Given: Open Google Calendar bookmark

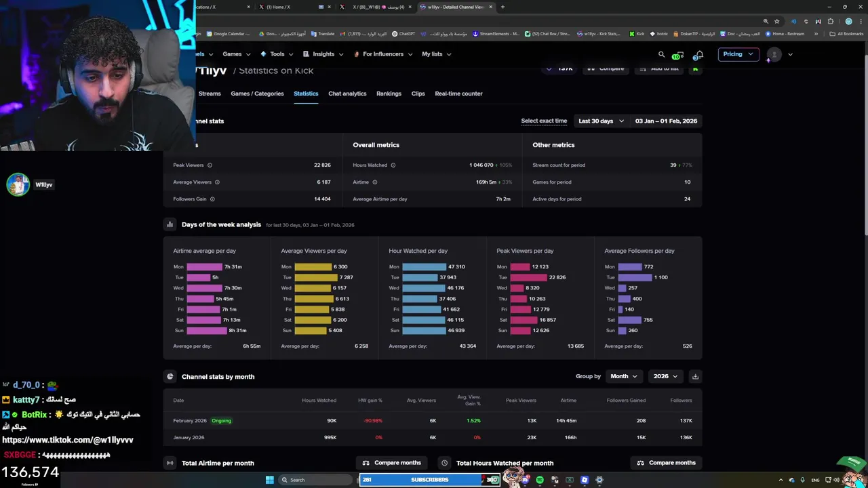Looking at the screenshot, I should point(228,34).
